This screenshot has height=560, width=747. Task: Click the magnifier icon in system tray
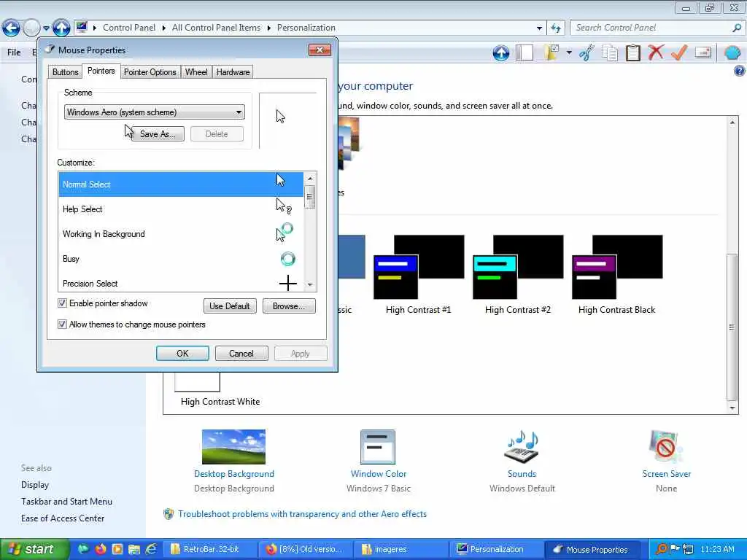click(x=661, y=549)
